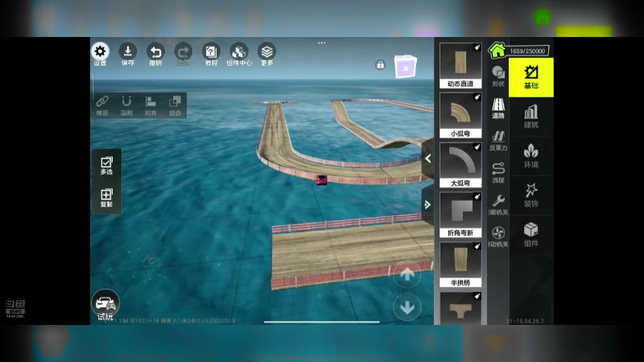Toggle the camera lock icon
Image resolution: width=644 pixels, height=362 pixels.
tap(380, 64)
